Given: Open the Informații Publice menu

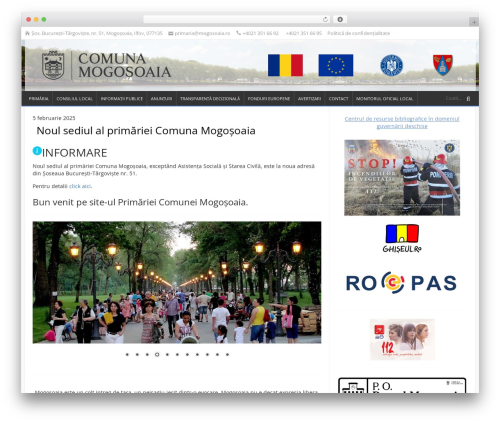Looking at the screenshot, I should click(x=122, y=99).
